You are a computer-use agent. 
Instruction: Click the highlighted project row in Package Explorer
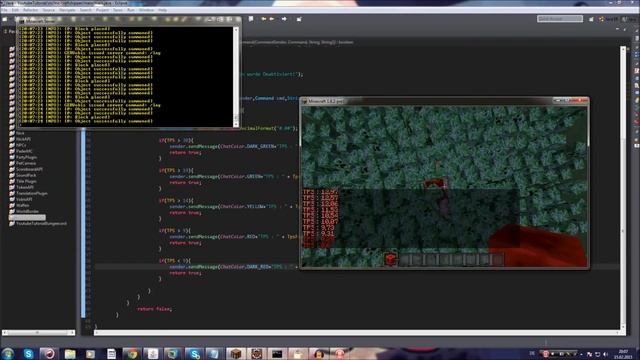pos(27,218)
